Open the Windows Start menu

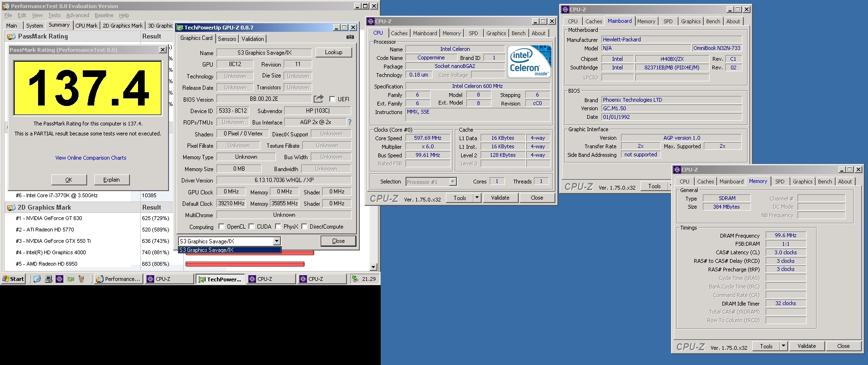[x=13, y=279]
